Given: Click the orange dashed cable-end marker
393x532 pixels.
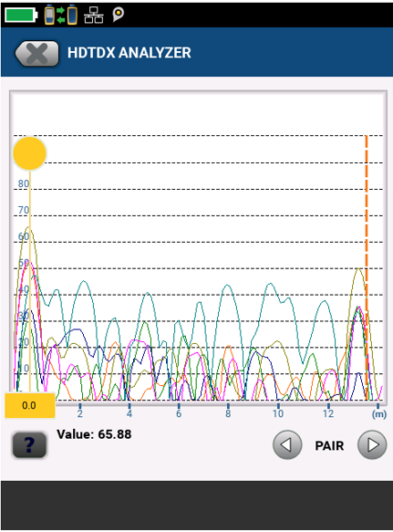Looking at the screenshot, I should (367, 267).
